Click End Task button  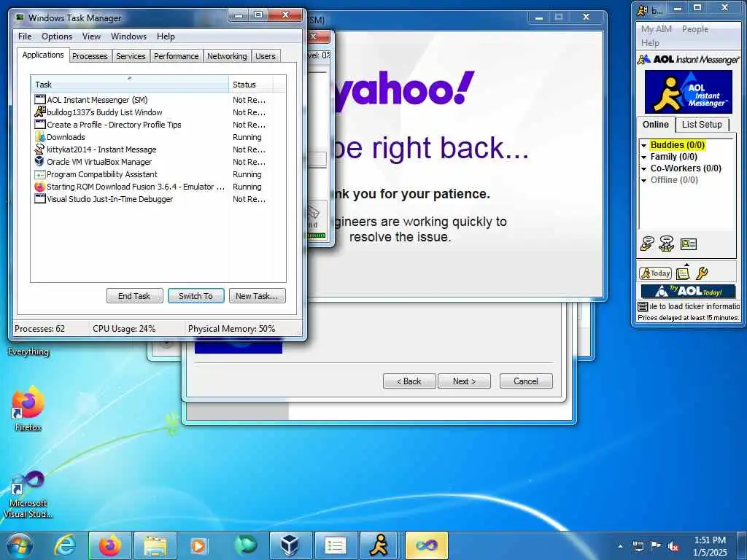(x=134, y=296)
